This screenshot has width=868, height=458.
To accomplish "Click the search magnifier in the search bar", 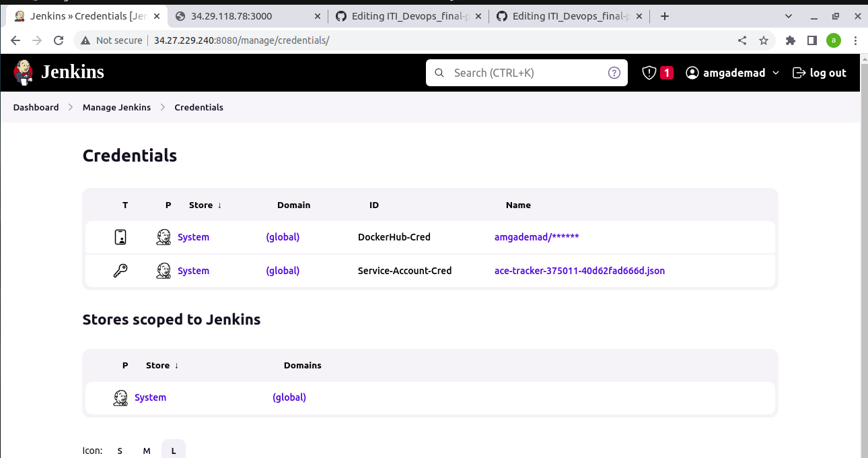I will pos(439,73).
